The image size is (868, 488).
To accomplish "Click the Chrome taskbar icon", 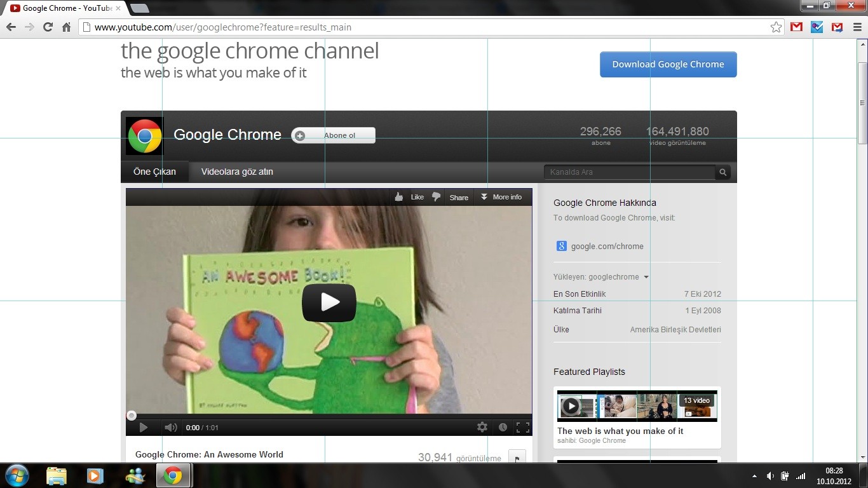I will coord(173,475).
